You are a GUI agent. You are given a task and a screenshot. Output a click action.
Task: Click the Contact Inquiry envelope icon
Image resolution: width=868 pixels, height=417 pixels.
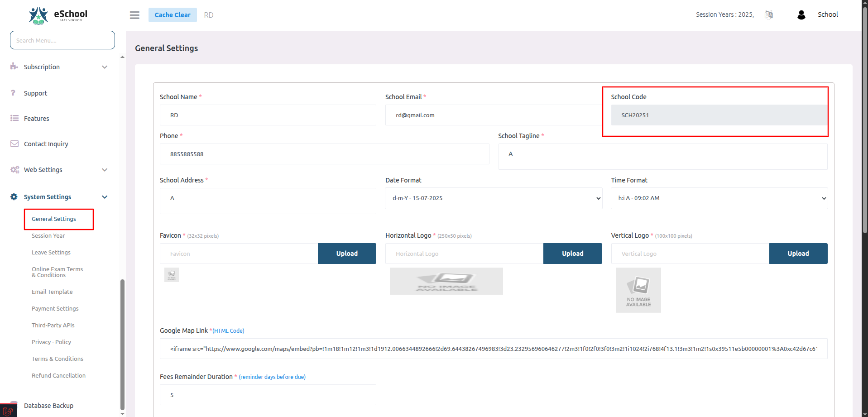tap(14, 144)
